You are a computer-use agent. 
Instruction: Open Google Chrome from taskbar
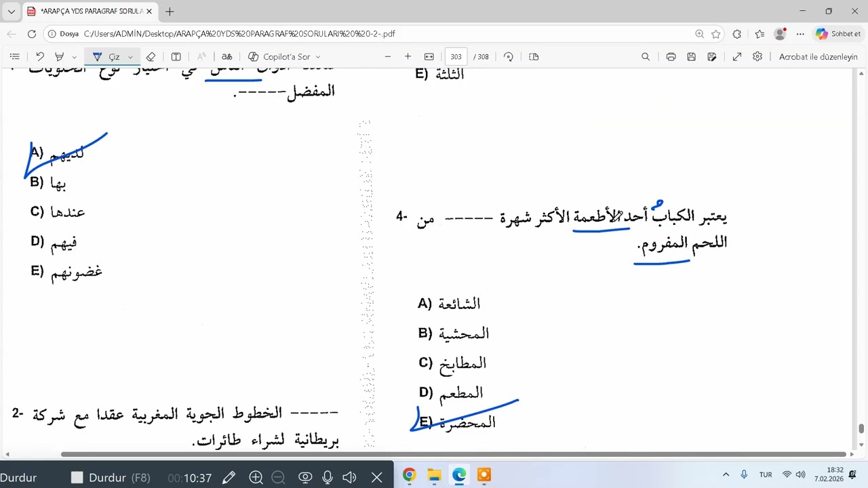coord(409,475)
